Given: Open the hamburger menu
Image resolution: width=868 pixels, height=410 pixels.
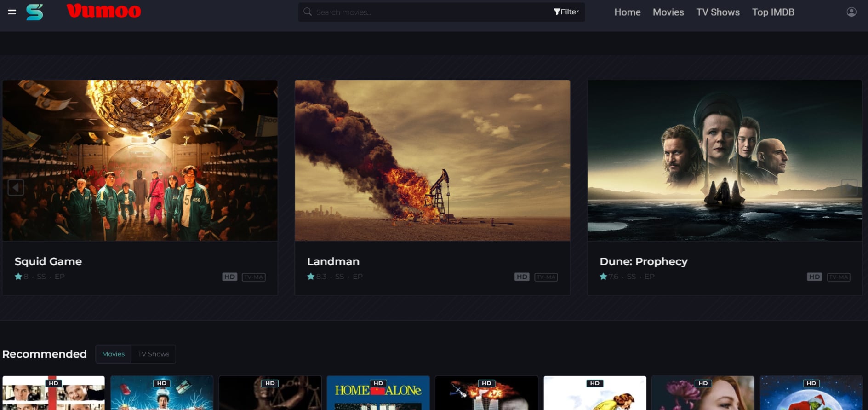Looking at the screenshot, I should coord(12,12).
